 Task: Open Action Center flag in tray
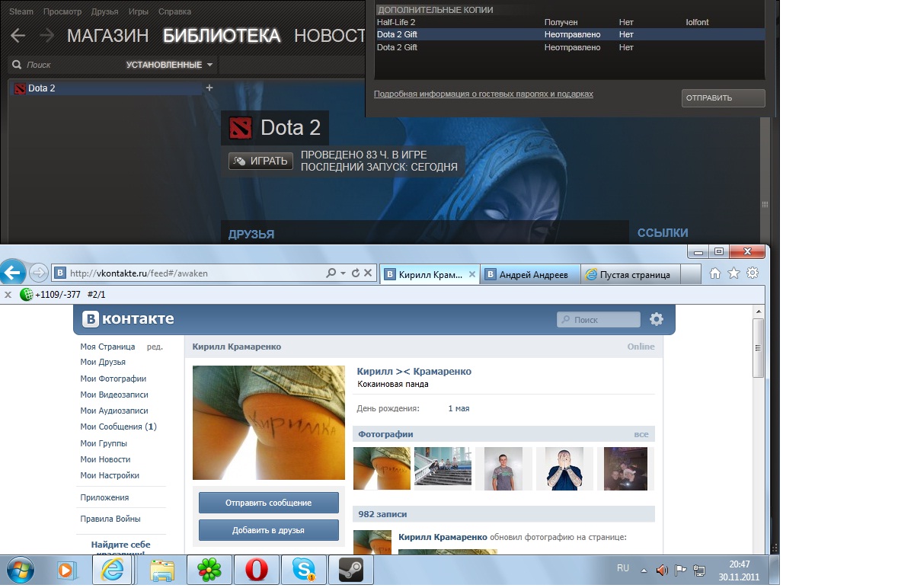pyautogui.click(x=681, y=569)
